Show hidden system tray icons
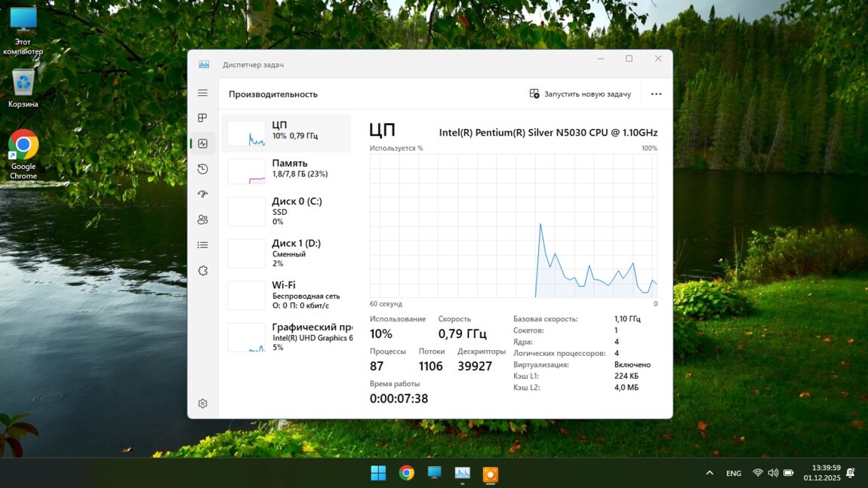The image size is (868, 488). [709, 473]
